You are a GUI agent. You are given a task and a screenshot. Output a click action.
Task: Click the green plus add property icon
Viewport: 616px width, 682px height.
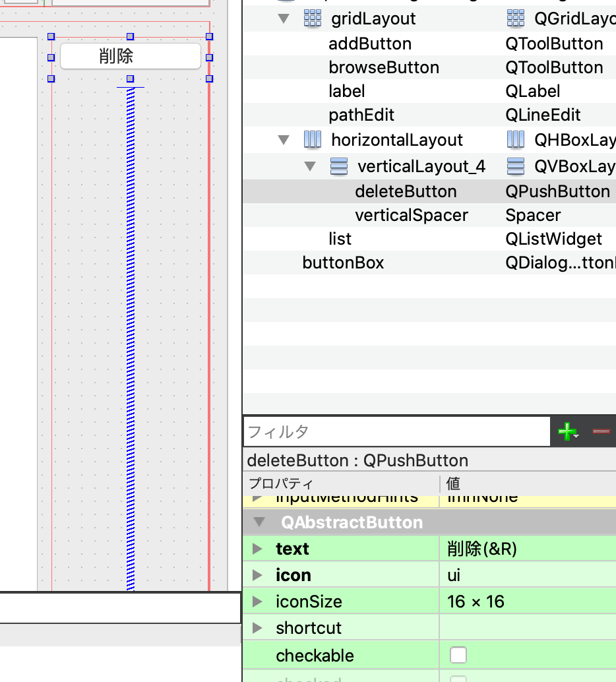coord(567,432)
